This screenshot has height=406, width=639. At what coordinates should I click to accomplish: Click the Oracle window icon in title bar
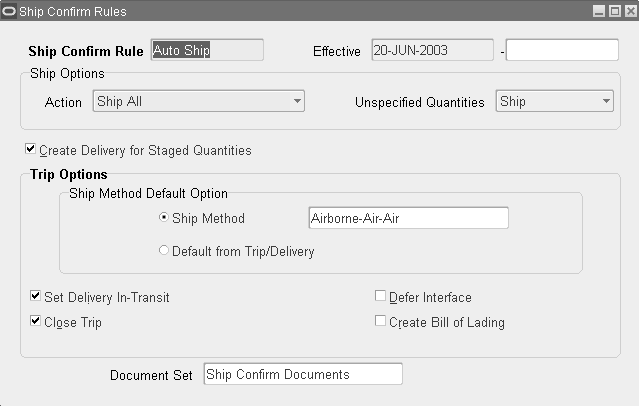[x=9, y=11]
